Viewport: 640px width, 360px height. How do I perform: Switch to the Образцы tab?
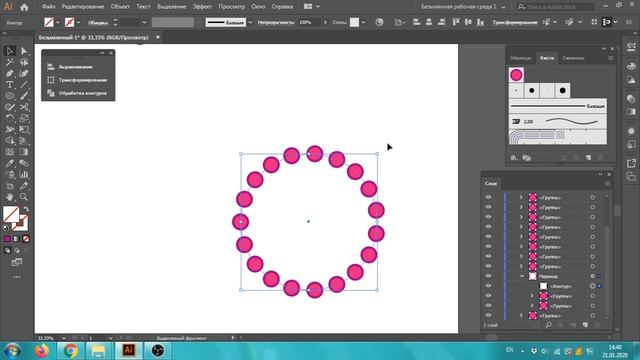coord(521,58)
